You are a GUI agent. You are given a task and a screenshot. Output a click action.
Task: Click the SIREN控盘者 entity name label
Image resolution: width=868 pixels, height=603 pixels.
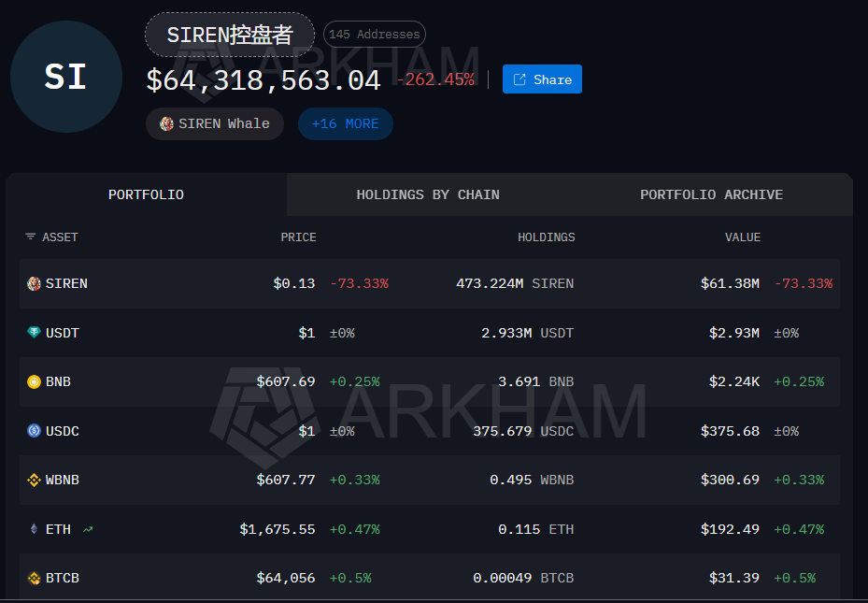click(x=230, y=35)
